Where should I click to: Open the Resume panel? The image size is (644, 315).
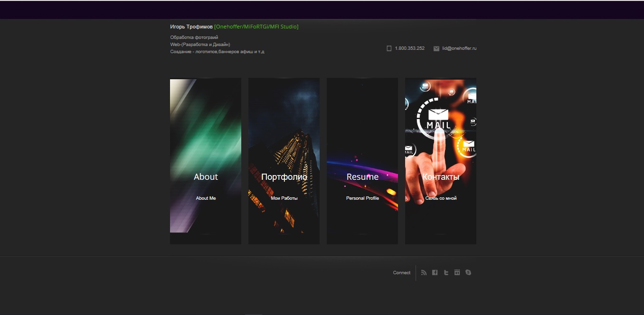pyautogui.click(x=362, y=161)
